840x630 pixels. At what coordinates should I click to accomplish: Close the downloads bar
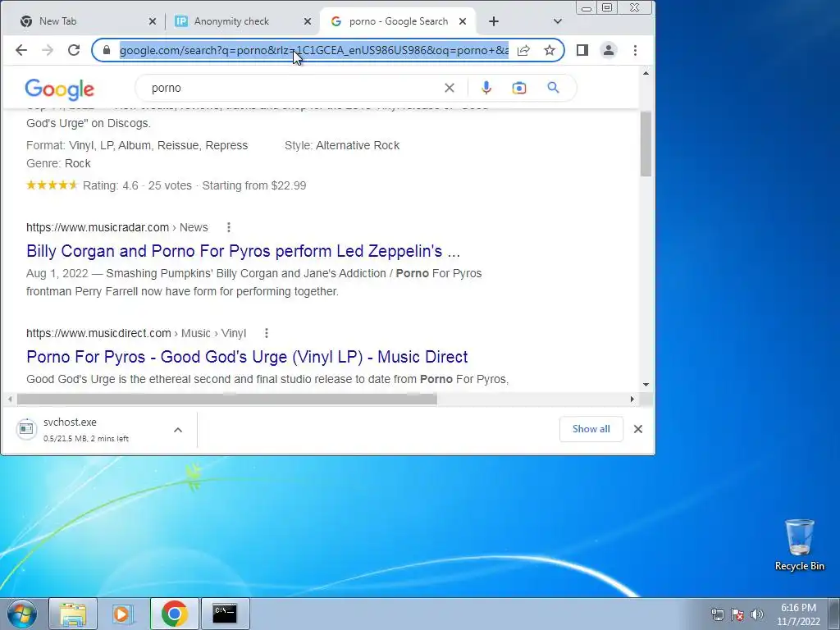pyautogui.click(x=638, y=429)
